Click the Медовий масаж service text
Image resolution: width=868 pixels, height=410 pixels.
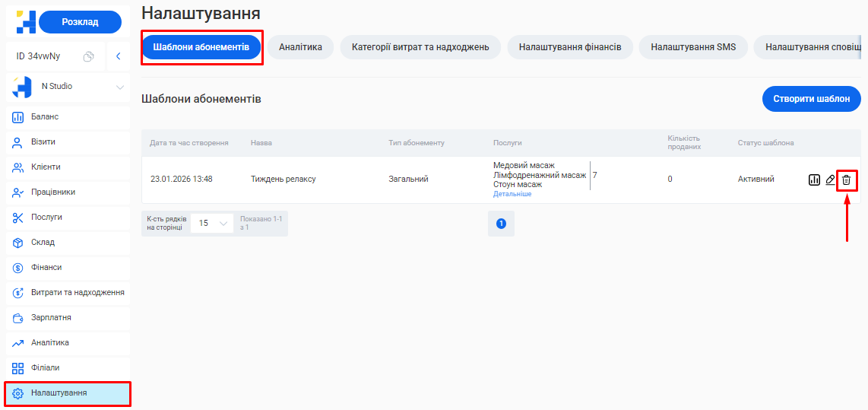pos(523,166)
